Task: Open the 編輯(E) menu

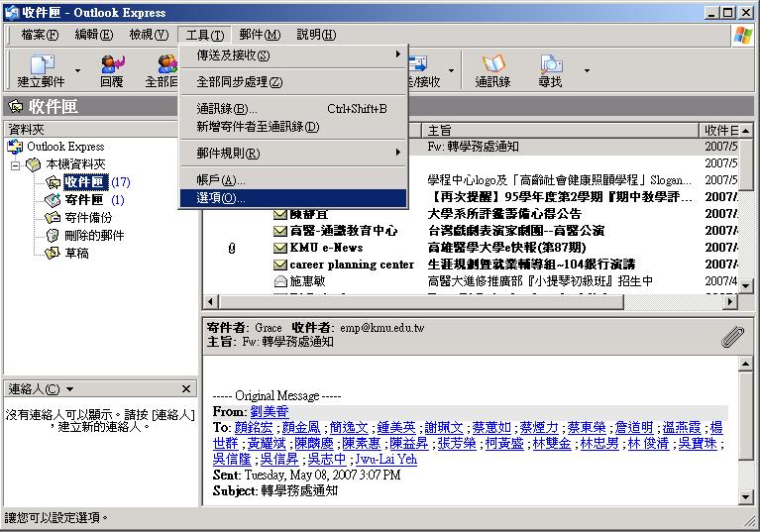Action: (x=94, y=35)
